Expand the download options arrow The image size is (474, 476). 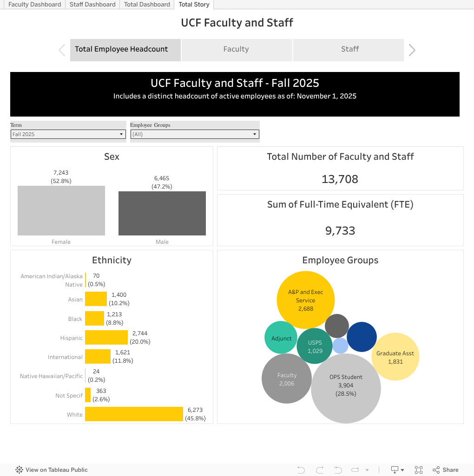pyautogui.click(x=403, y=470)
